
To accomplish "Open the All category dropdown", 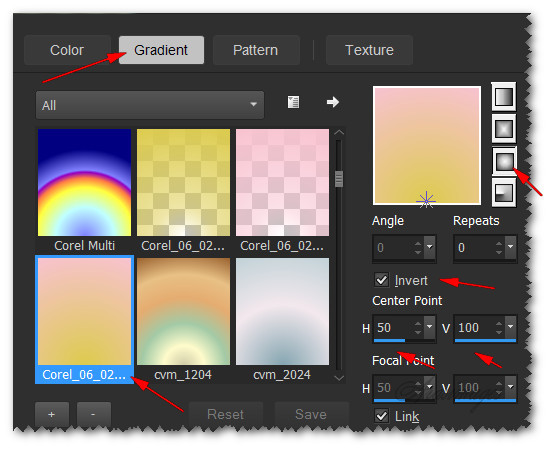I will pos(150,105).
